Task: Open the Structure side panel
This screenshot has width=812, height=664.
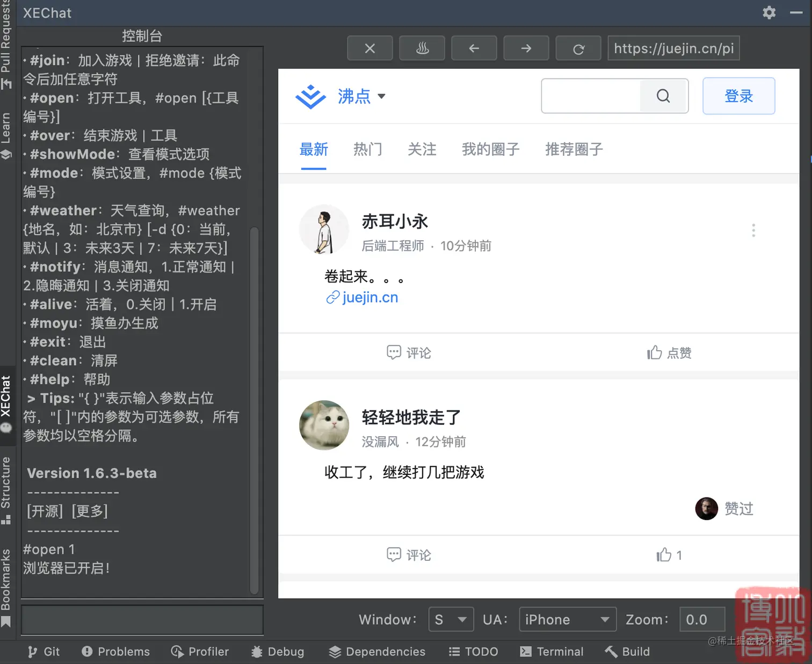Action: (6, 490)
